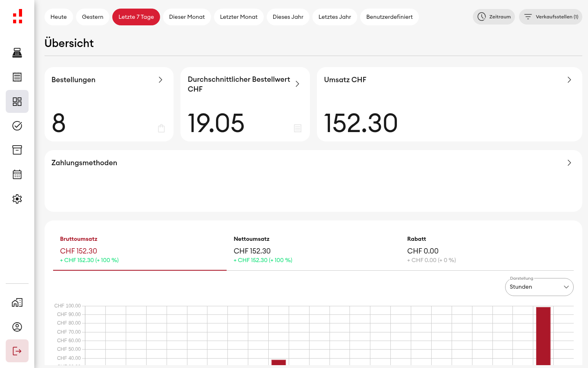
Task: Open the receipts list icon in sidebar
Action: click(x=17, y=77)
